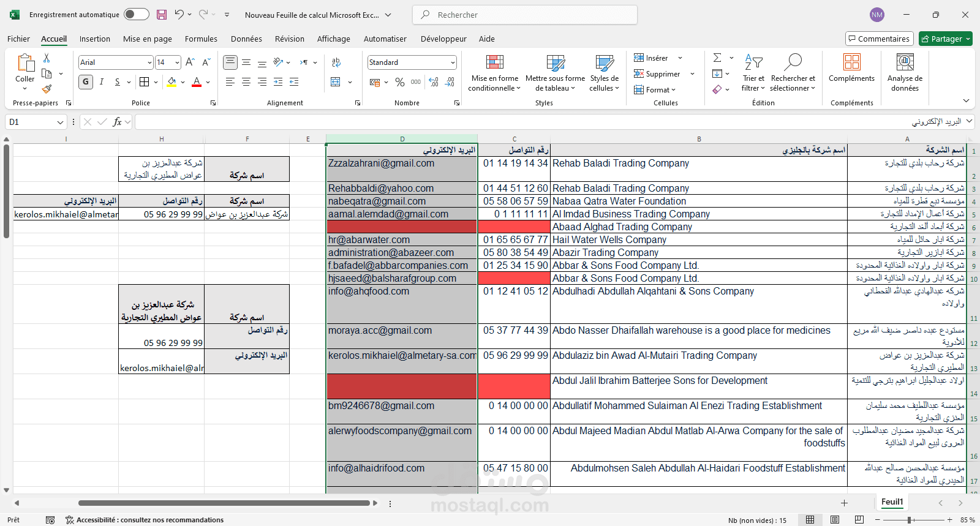
Task: Adjust the zoom slider in status bar
Action: pyautogui.click(x=910, y=520)
